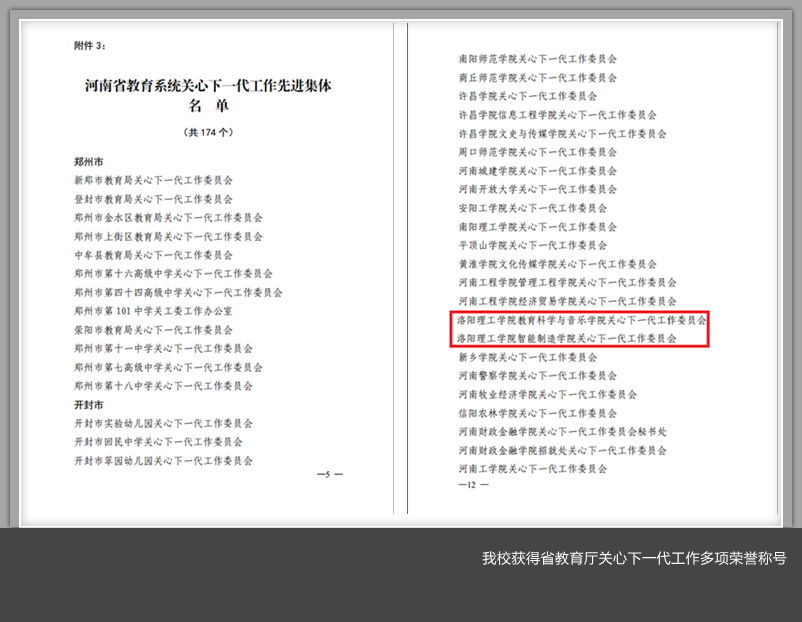Screen dimensions: 802x622
Task: Click the 开封市实验幼儿园 committee entry
Action: (x=163, y=423)
